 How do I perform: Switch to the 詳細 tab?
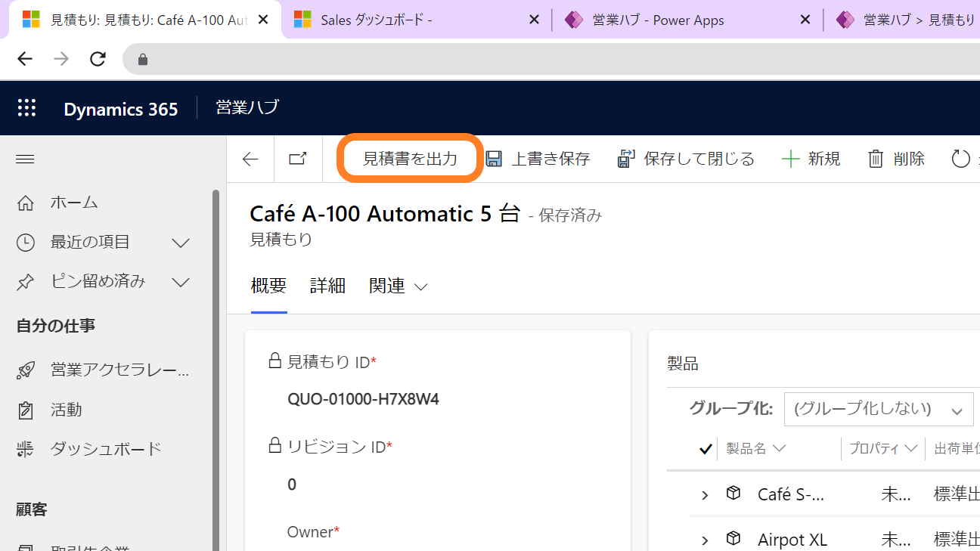tap(327, 286)
